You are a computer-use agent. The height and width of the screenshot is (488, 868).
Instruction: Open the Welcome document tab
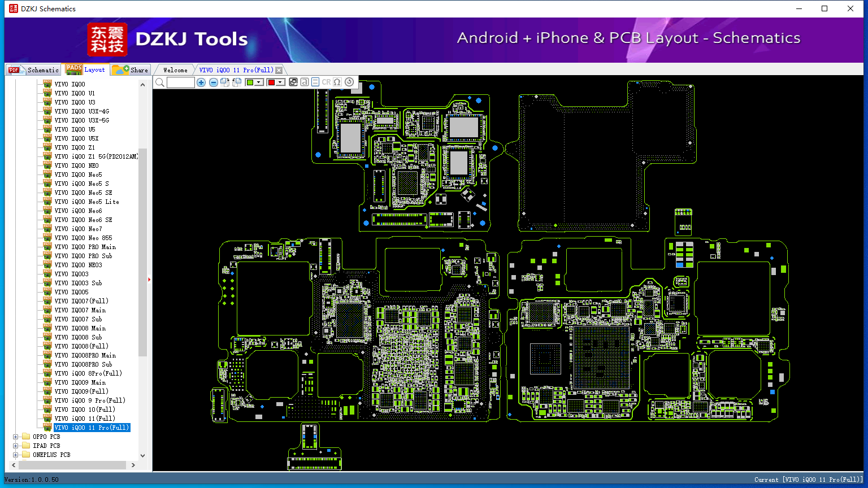[x=175, y=70]
